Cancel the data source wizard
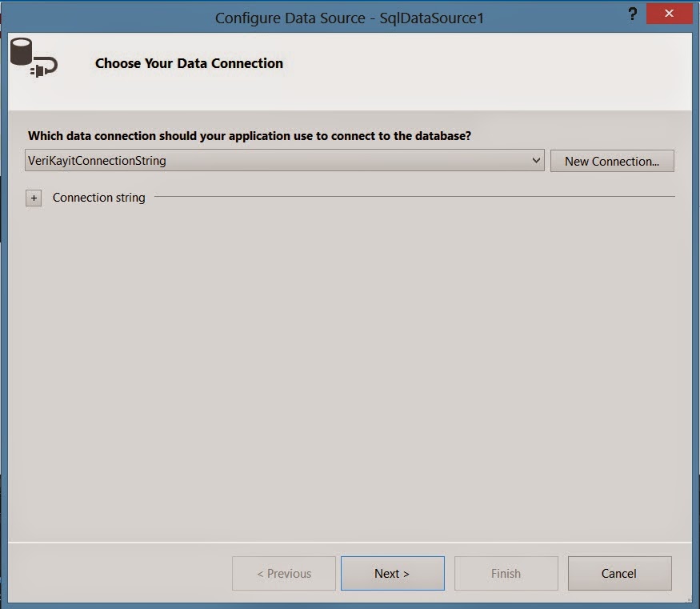700x609 pixels. (619, 573)
